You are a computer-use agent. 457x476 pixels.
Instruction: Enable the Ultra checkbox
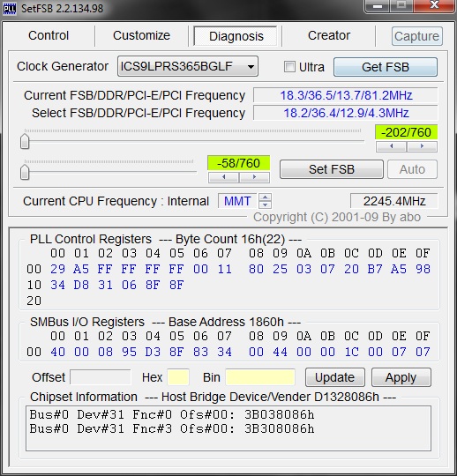[289, 67]
